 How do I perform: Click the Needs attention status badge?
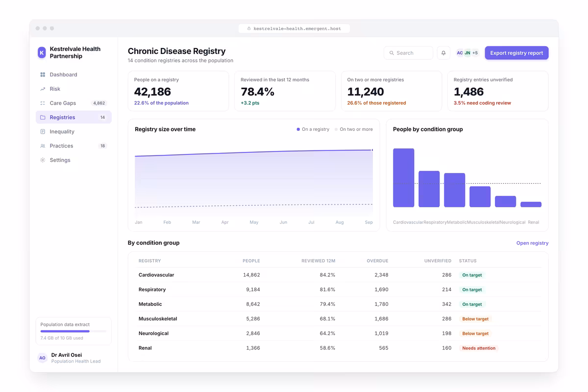tap(479, 348)
